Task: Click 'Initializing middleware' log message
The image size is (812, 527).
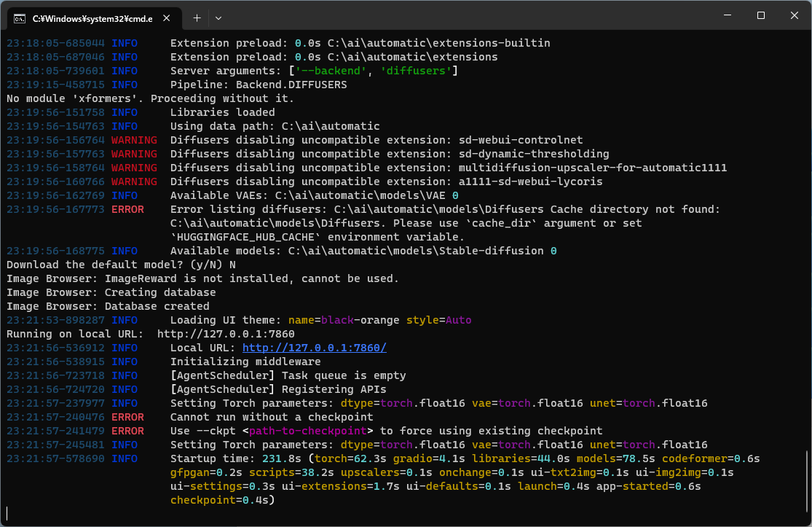Action: click(245, 362)
